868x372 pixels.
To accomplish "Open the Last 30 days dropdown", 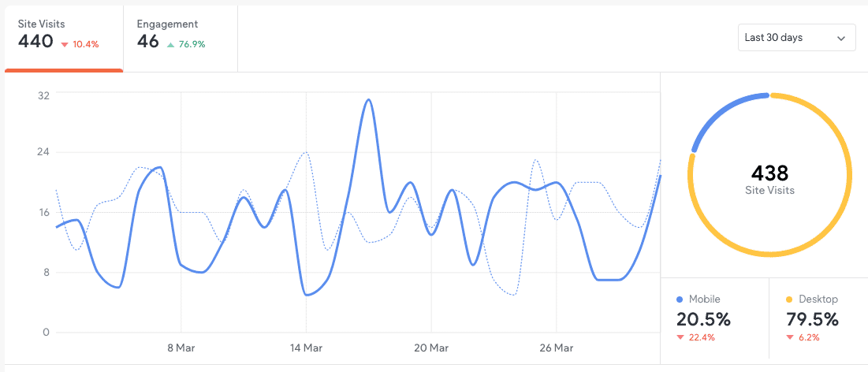I will click(796, 38).
